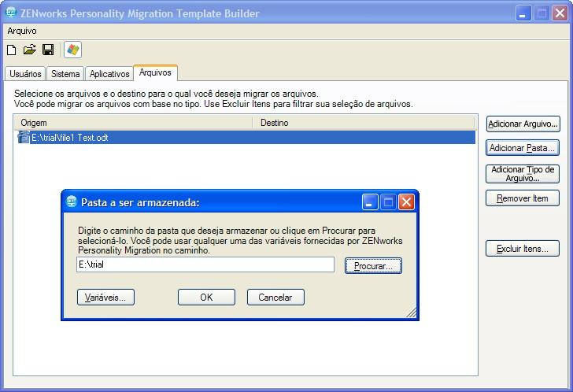Image resolution: width=573 pixels, height=392 pixels.
Task: Click the Adicionar Arquivo button
Action: click(x=523, y=124)
